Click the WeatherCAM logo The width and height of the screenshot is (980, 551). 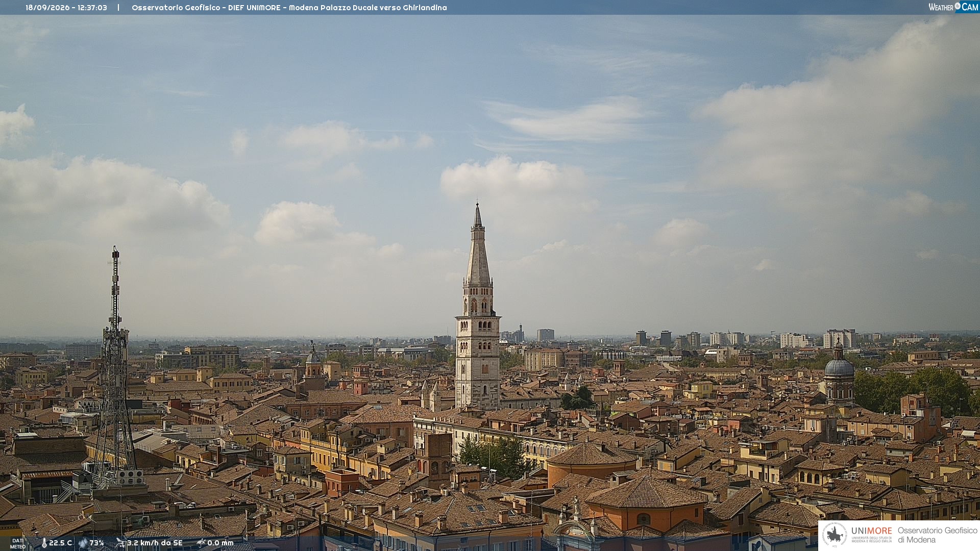tap(953, 7)
